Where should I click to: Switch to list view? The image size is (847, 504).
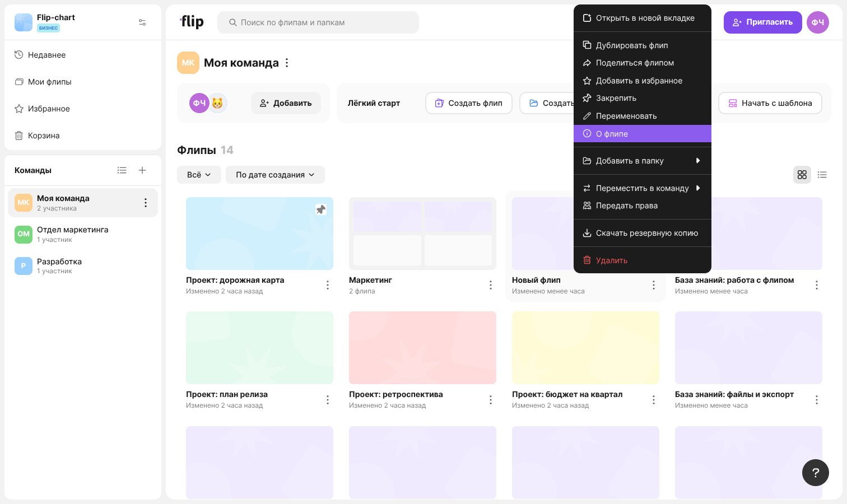coord(822,175)
